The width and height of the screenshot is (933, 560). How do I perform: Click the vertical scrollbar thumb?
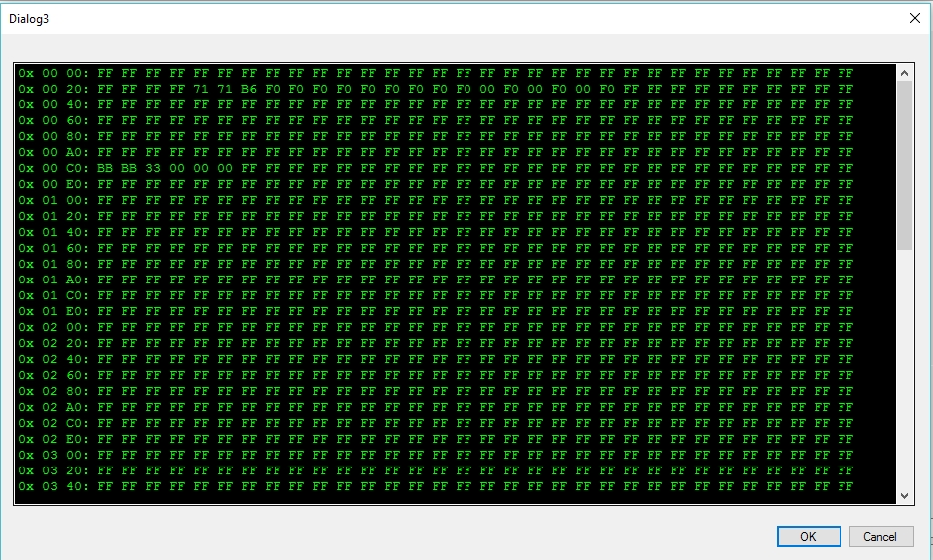coord(904,165)
